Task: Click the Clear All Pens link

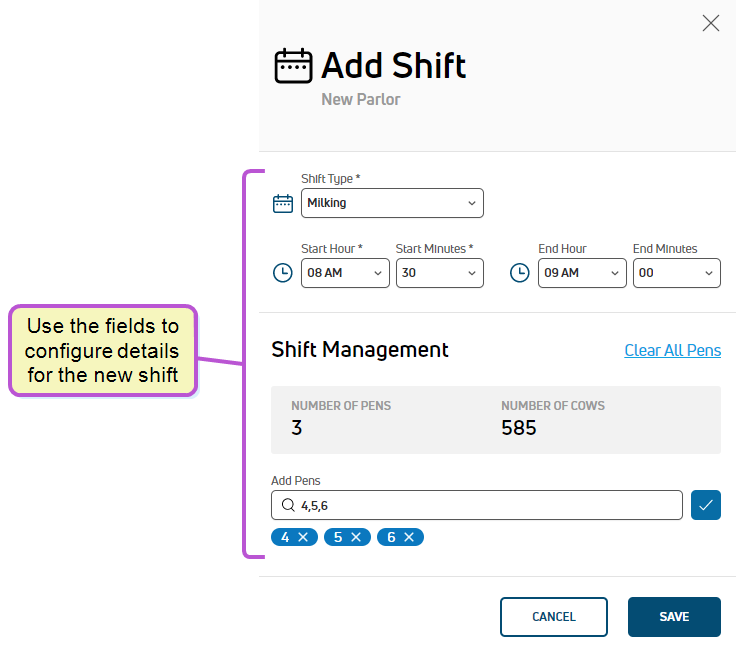Action: point(672,351)
